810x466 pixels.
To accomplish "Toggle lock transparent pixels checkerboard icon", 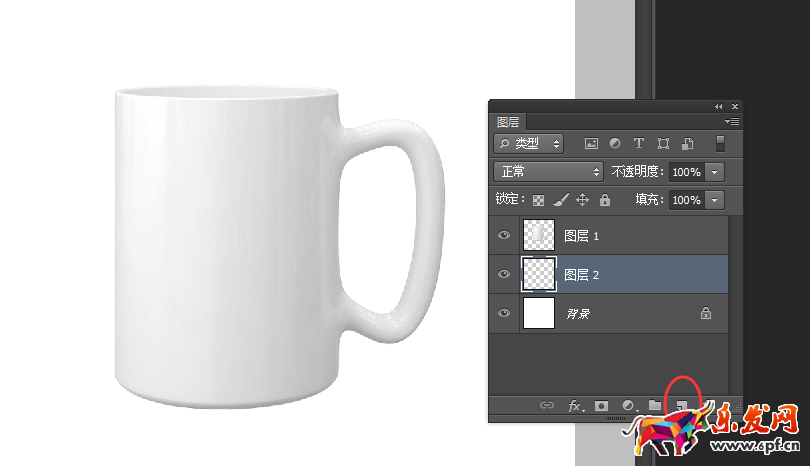I will [538, 200].
